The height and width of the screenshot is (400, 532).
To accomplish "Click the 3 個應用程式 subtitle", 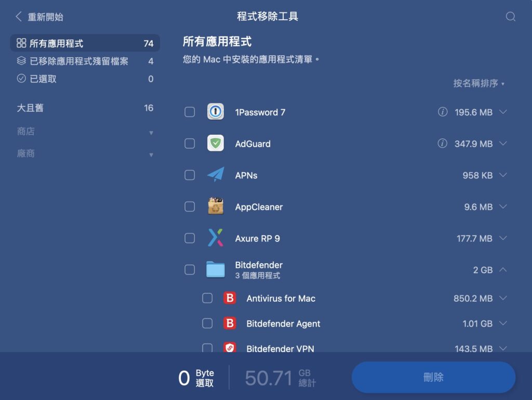I will pyautogui.click(x=258, y=275).
